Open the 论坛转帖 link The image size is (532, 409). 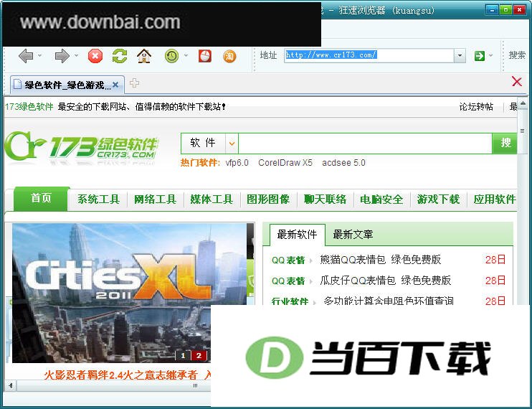coord(476,107)
